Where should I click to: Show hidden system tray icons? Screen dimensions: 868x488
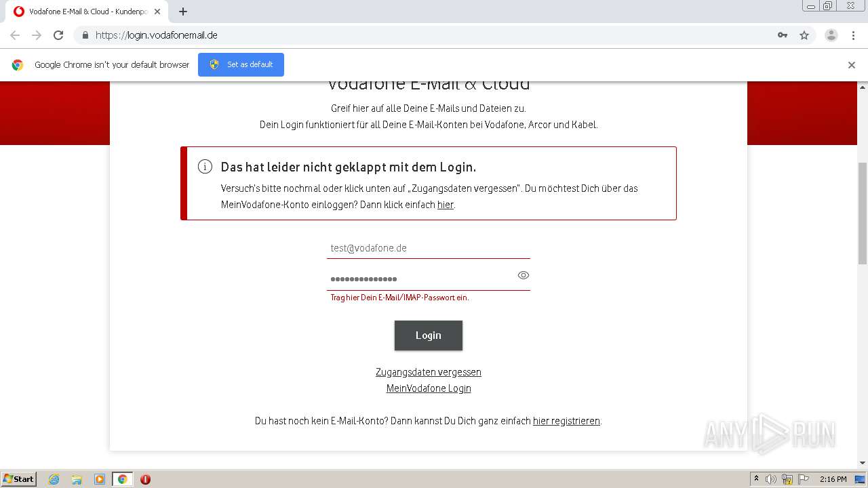(756, 479)
